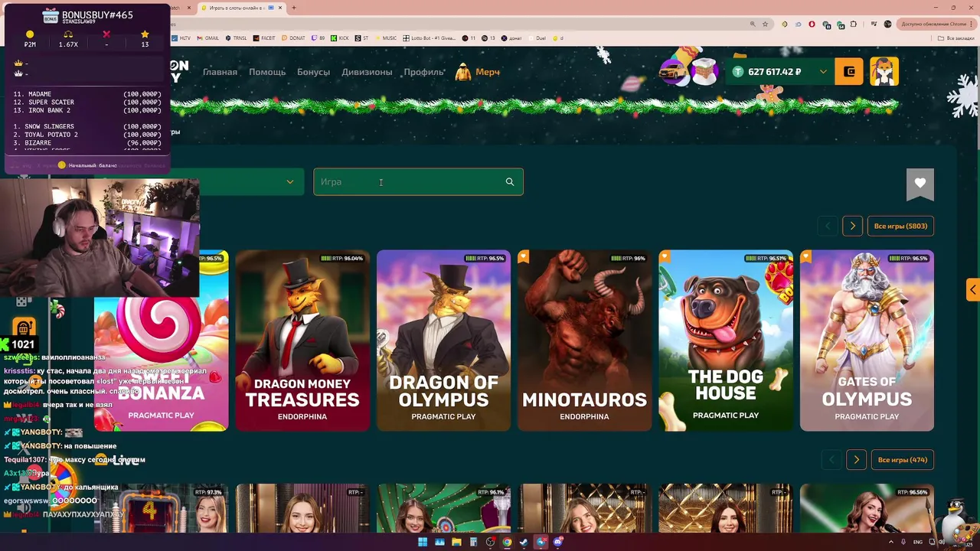Open the DONAT bookmark
The width and height of the screenshot is (980, 551).
[x=294, y=37]
